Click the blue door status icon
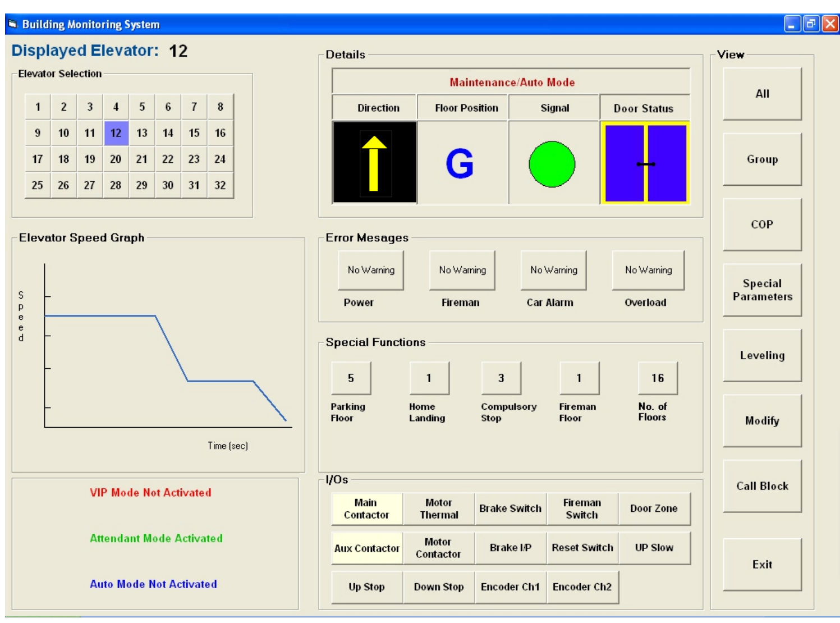Screen dimensions: 840x623 [645, 163]
